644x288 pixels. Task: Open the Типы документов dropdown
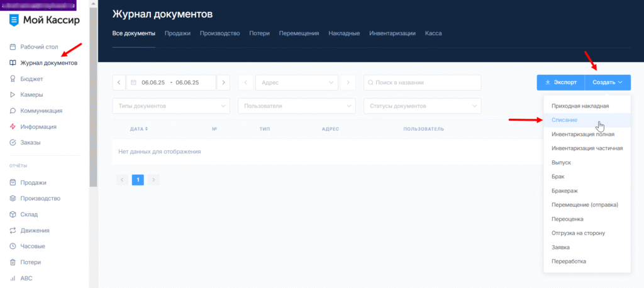171,106
